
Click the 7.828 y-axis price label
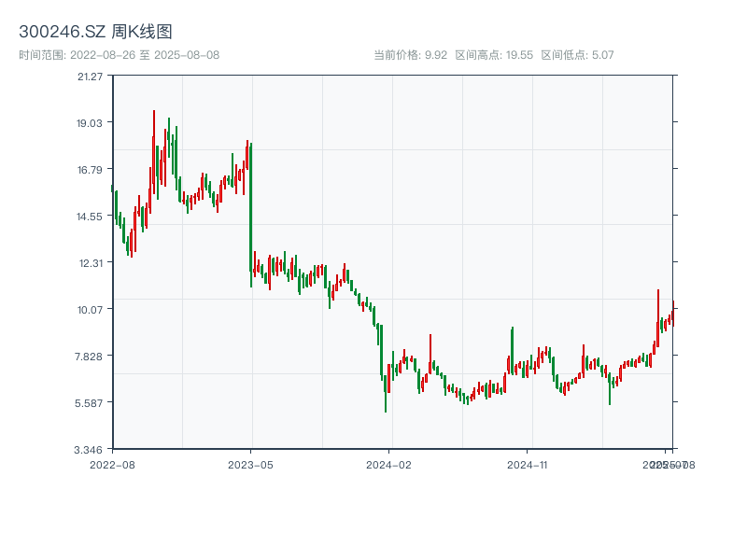click(91, 356)
